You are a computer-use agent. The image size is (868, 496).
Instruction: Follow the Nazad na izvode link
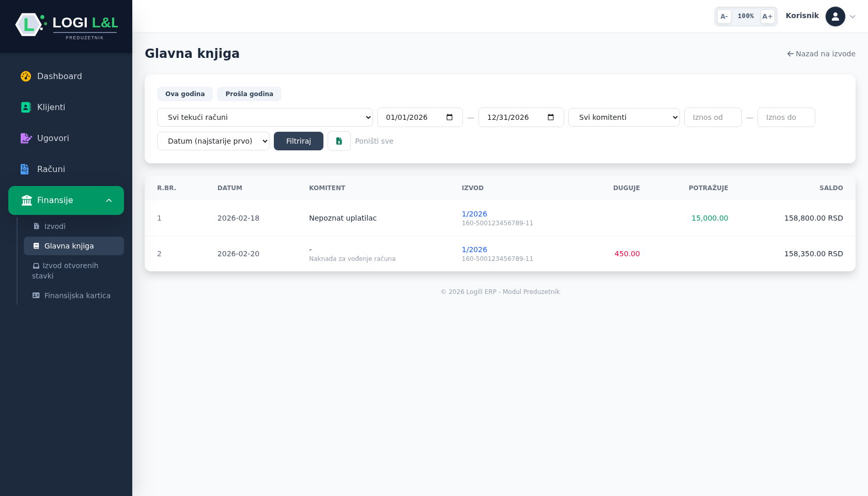(x=821, y=54)
